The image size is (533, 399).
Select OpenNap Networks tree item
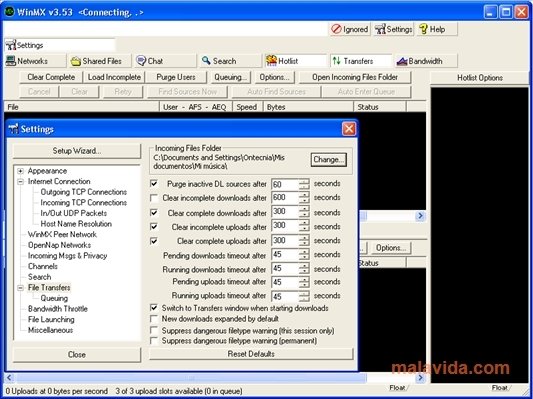tap(59, 245)
